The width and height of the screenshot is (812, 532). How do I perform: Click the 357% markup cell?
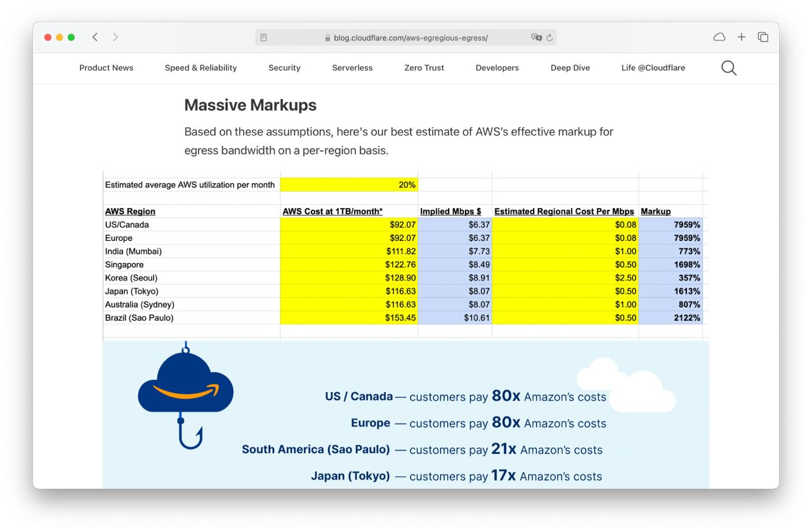(x=671, y=278)
